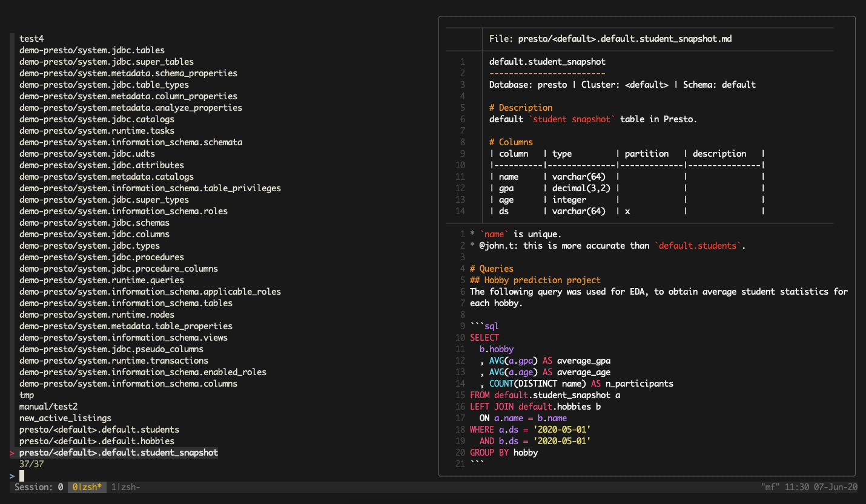The image size is (866, 504).
Task: Select demo-presto/system.information_schema.schemata entry
Action: (x=131, y=142)
